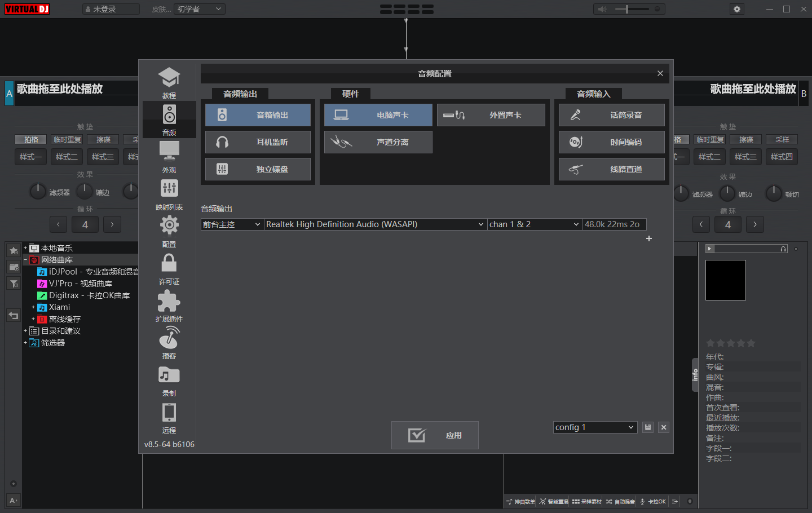Screen dimensions: 812x513
Task: Open the 播客 broadcast section
Action: click(x=169, y=343)
